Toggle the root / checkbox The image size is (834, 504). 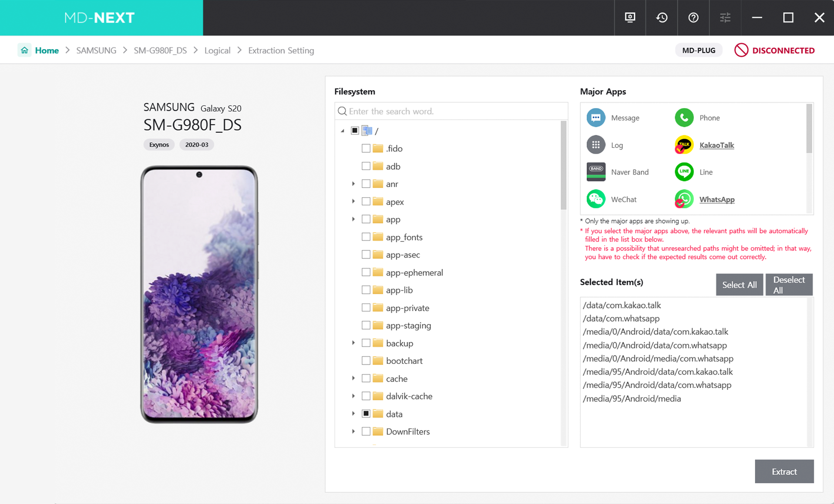coord(355,131)
